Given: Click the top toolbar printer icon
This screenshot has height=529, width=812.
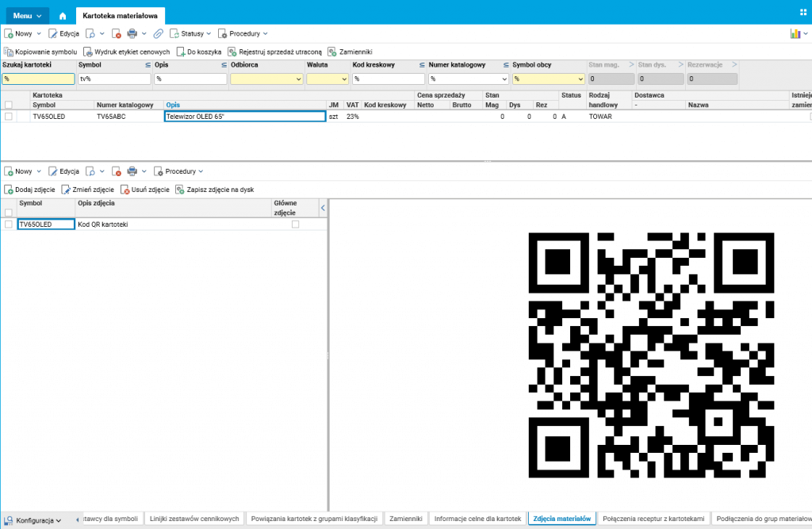Looking at the screenshot, I should point(132,33).
